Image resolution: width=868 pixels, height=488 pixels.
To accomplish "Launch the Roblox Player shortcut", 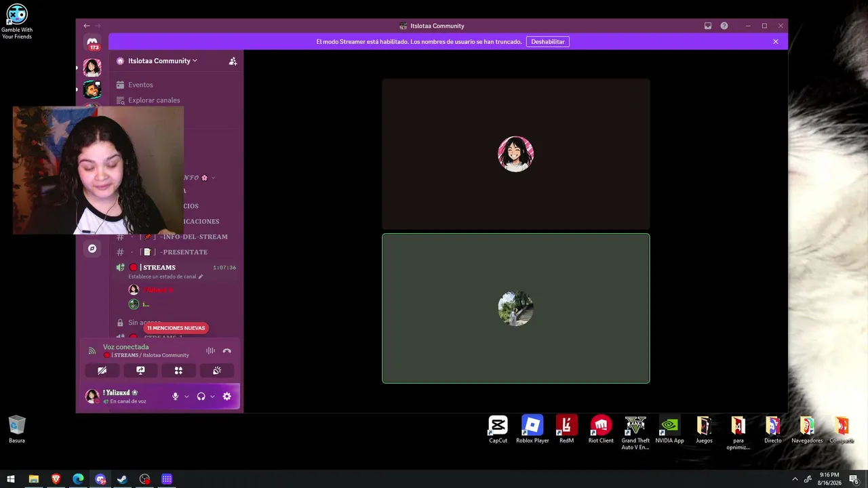I will pyautogui.click(x=532, y=430).
